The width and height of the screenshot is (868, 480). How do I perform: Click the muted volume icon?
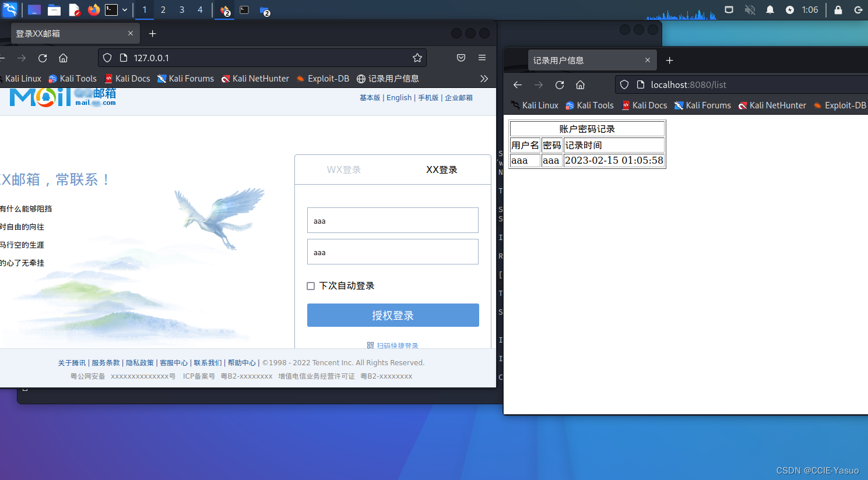tap(750, 10)
